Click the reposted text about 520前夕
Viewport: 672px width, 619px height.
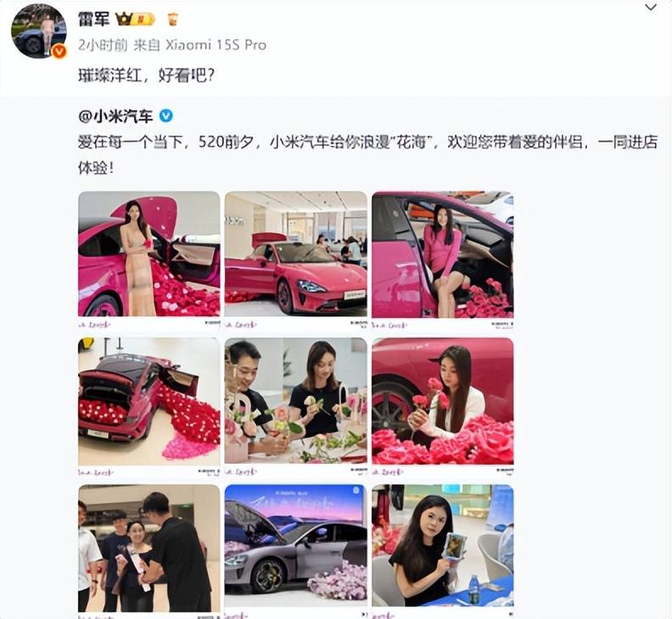(x=367, y=154)
